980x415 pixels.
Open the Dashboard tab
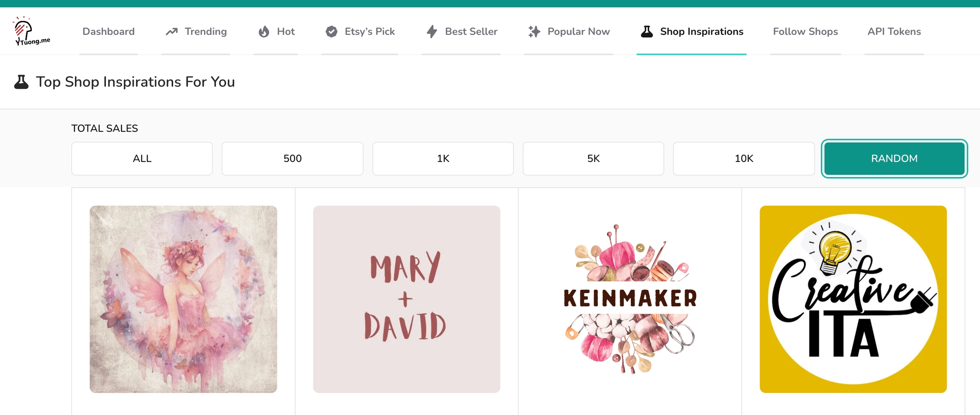[x=108, y=32]
